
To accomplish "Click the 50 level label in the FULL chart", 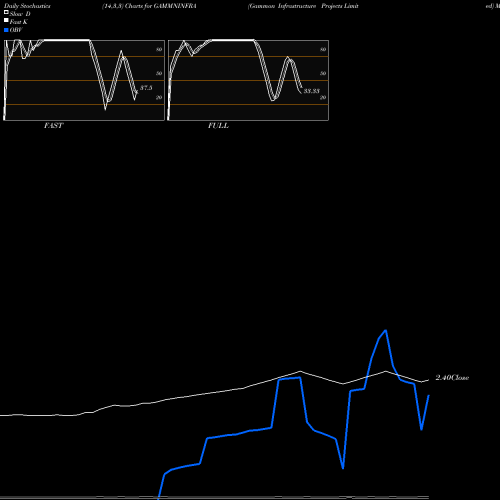I will (x=323, y=73).
